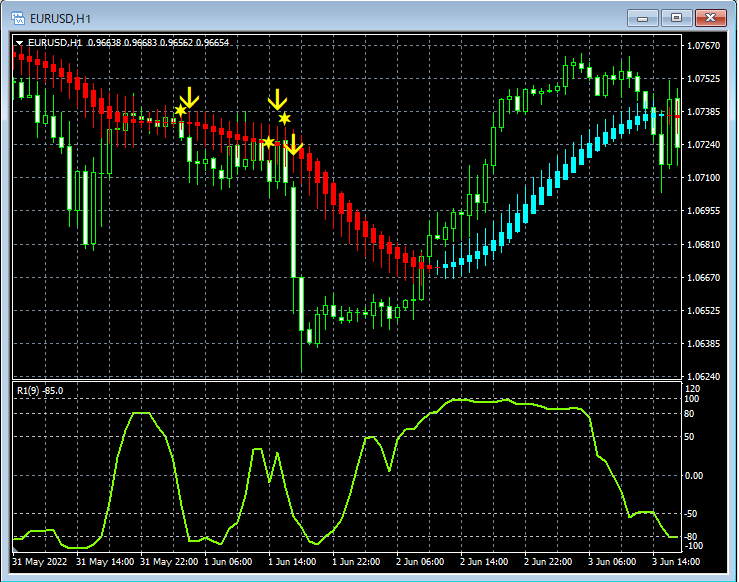Maximize the EURUSD,H1 chart window
The height and width of the screenshot is (582, 739).
[676, 18]
